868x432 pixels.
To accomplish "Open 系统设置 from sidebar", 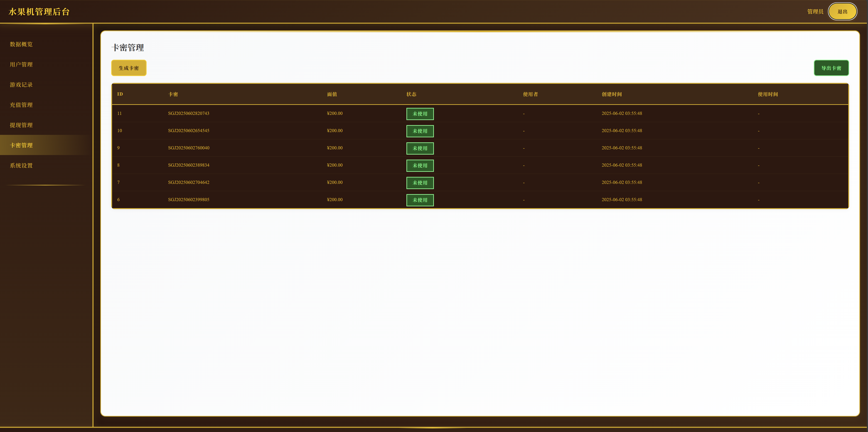I will (21, 165).
